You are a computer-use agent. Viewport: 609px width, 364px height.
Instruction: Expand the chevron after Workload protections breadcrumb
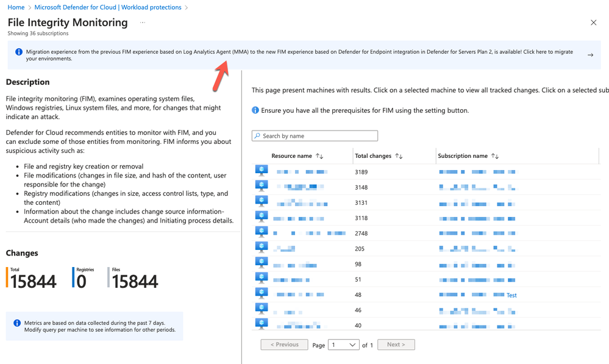coord(185,7)
